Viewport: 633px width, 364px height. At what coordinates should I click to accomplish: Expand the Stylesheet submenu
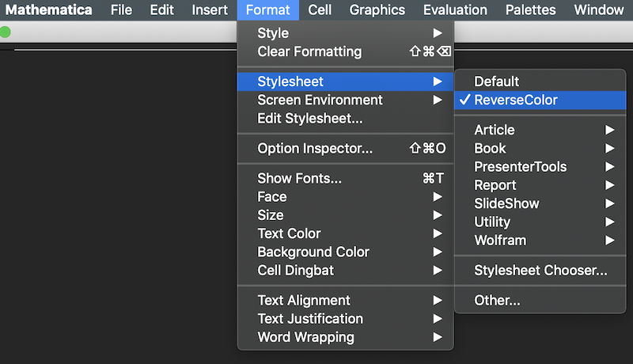pos(346,82)
